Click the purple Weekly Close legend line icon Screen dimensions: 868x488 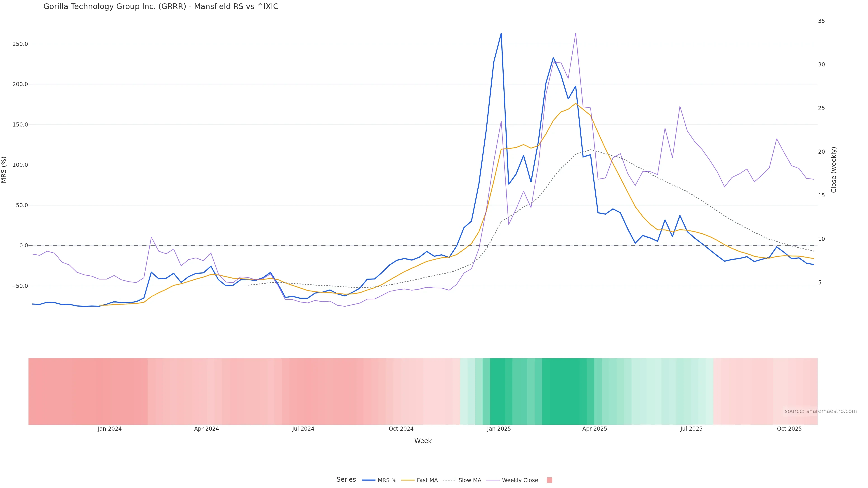tap(493, 480)
